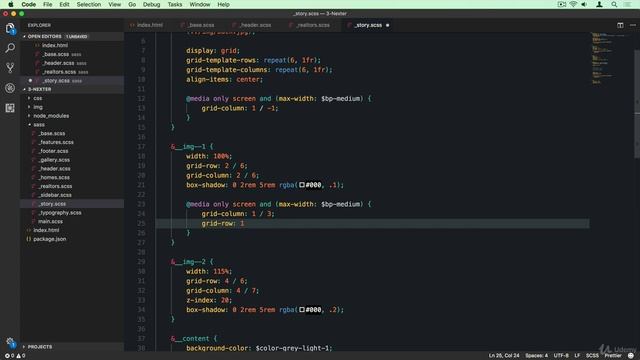
Task: Click the volume icon in menu bar
Action: pyautogui.click(x=584, y=4)
